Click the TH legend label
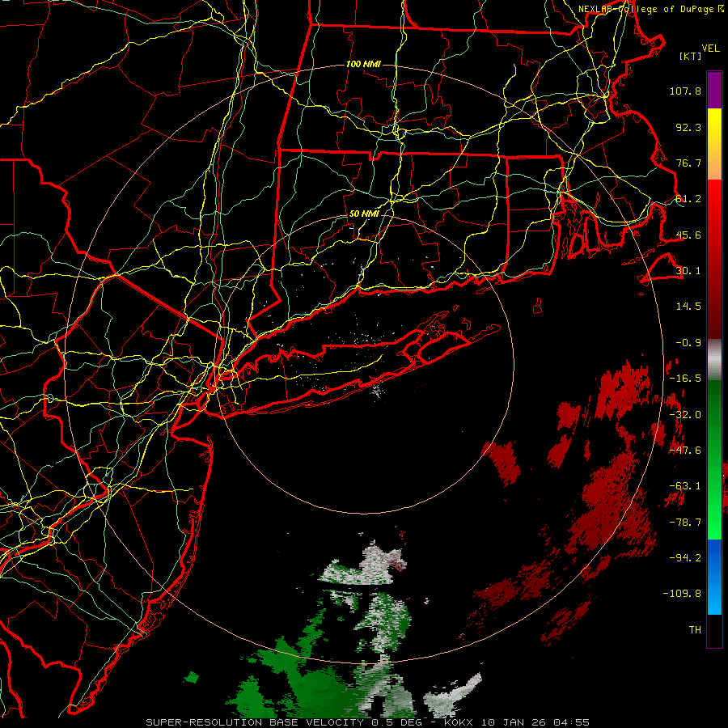 pyautogui.click(x=695, y=630)
